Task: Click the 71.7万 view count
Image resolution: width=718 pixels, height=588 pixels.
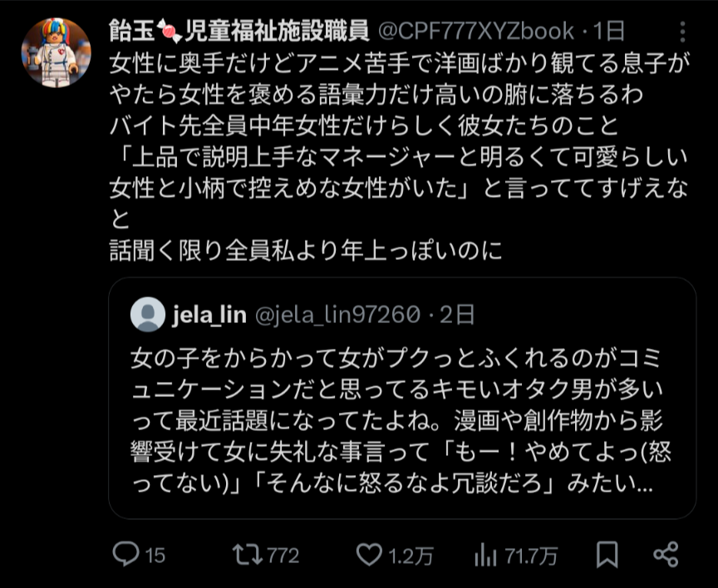Action: point(528,555)
